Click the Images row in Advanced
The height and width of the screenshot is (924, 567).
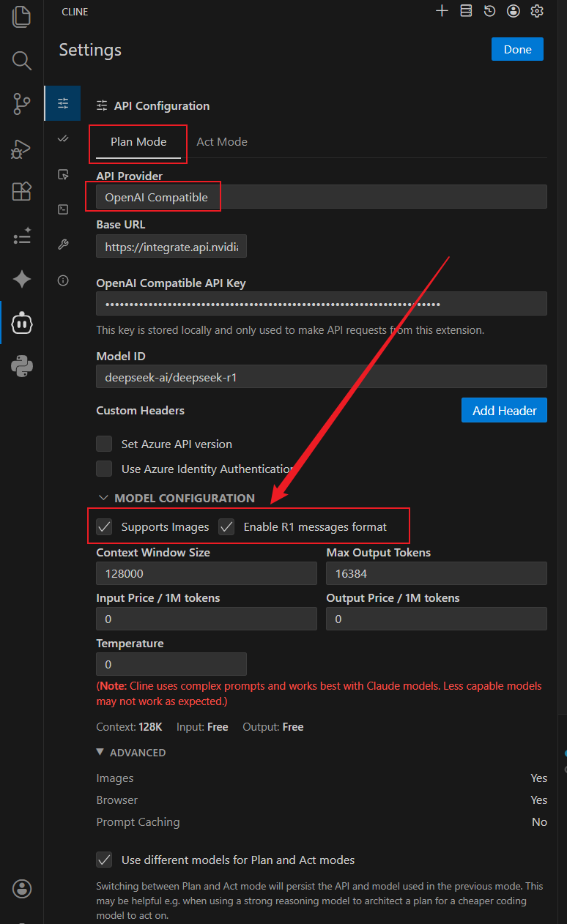pos(322,778)
